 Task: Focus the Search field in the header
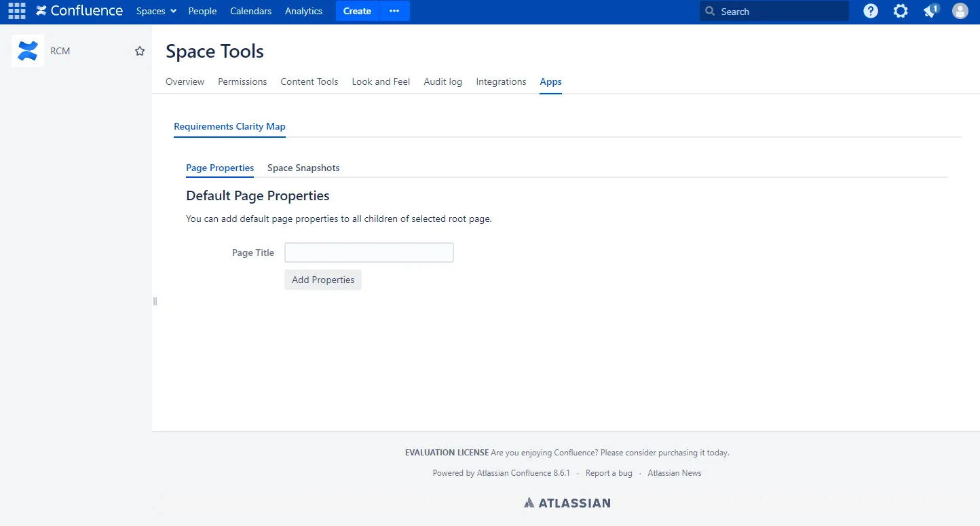(x=774, y=12)
